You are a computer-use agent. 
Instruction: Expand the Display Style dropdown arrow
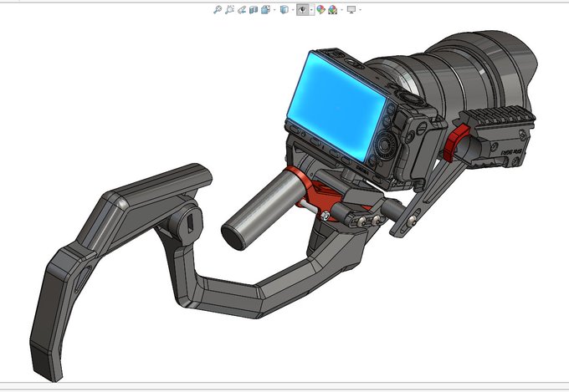293,10
